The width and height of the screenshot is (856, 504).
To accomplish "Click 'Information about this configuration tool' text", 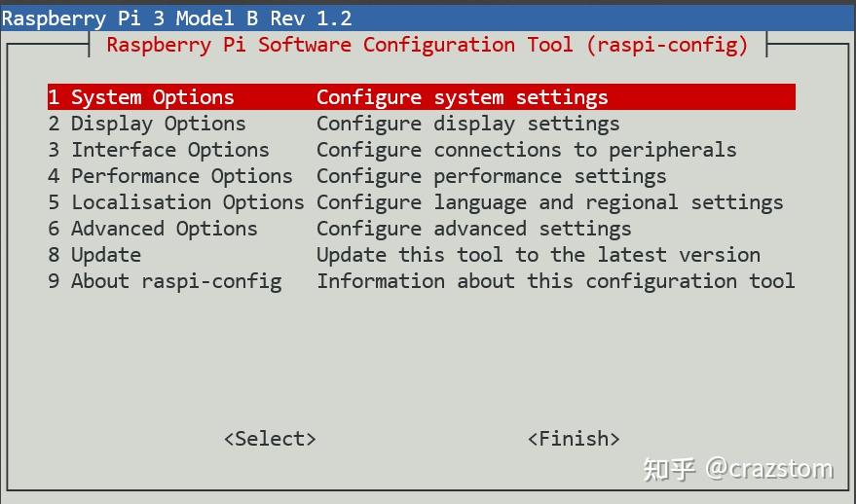I will (x=556, y=281).
